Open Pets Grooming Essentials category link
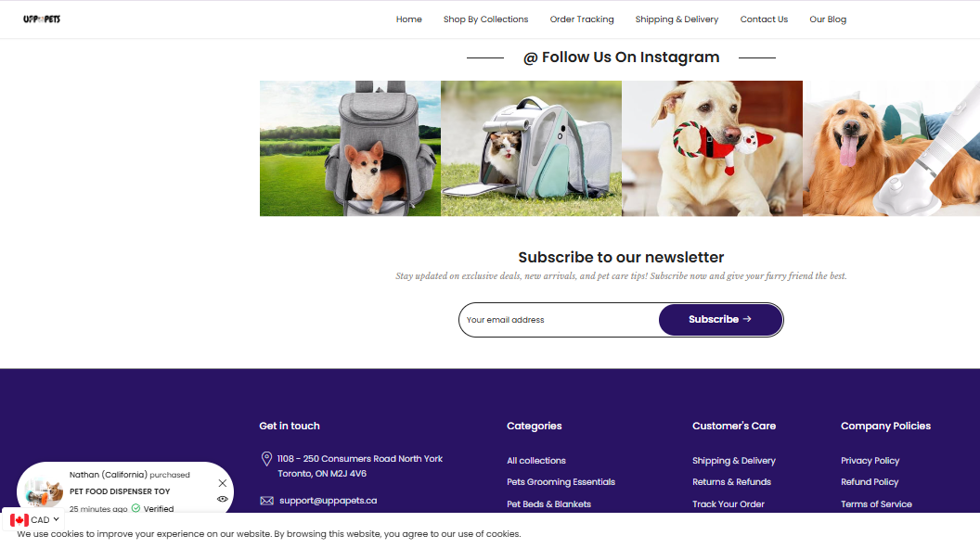 (x=561, y=482)
